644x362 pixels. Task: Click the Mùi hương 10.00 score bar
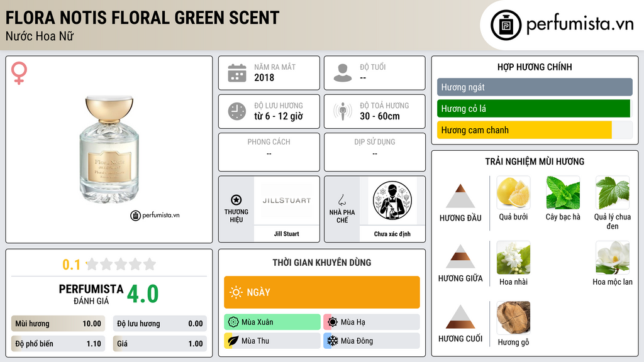58,324
